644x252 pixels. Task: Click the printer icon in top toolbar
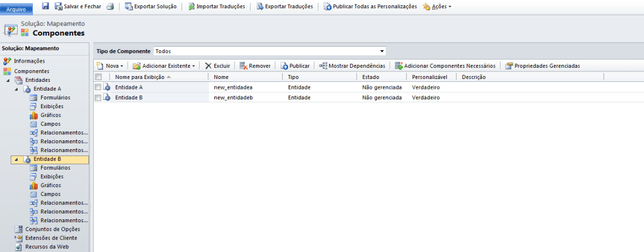pyautogui.click(x=109, y=6)
